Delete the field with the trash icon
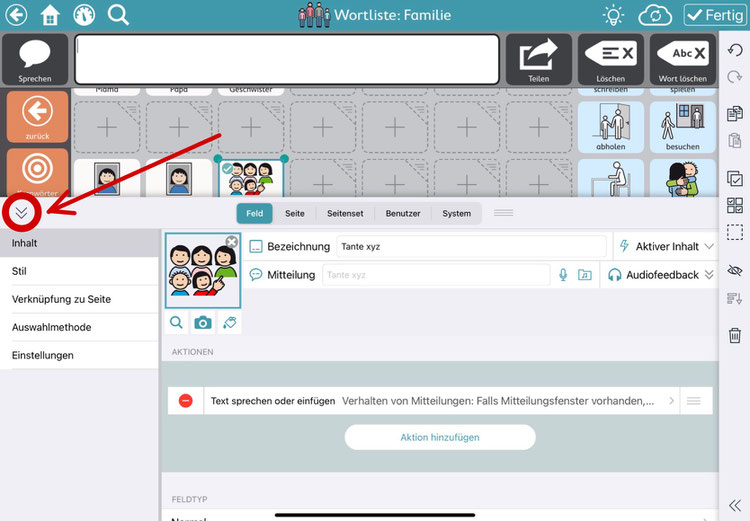 (735, 335)
